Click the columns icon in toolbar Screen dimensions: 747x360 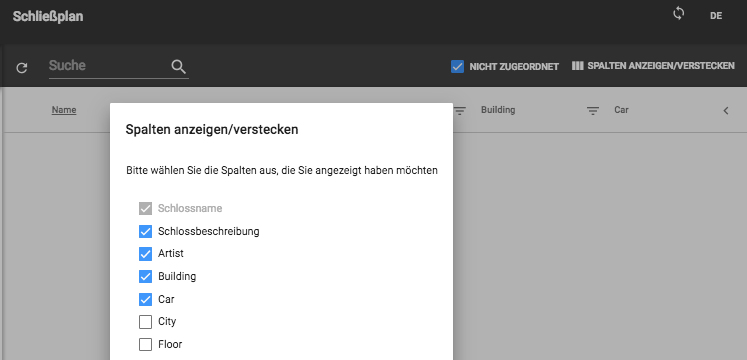pyautogui.click(x=577, y=66)
